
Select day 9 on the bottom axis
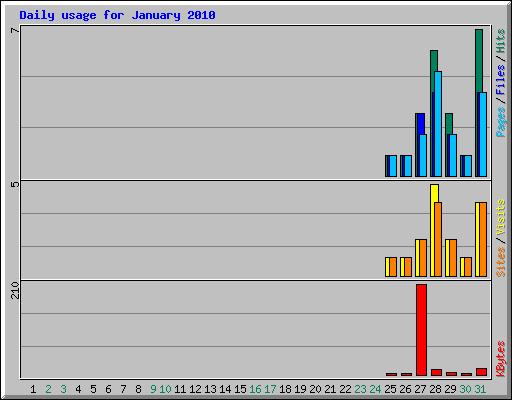pyautogui.click(x=153, y=389)
